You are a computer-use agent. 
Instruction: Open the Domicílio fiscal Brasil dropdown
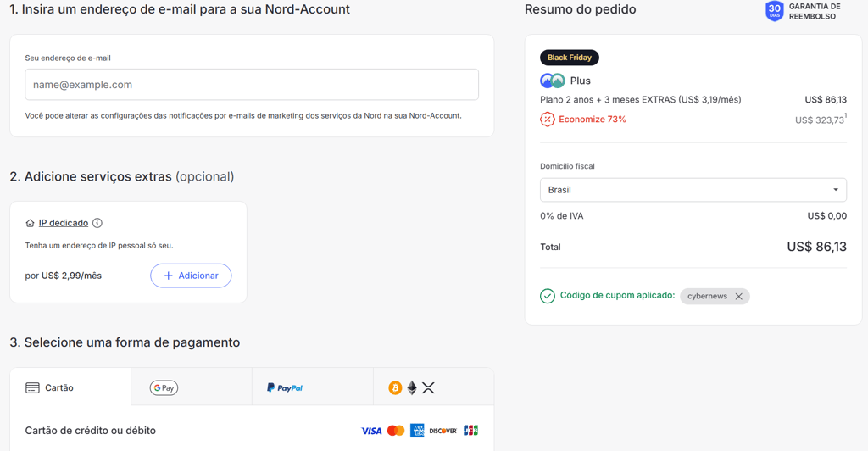coord(693,190)
